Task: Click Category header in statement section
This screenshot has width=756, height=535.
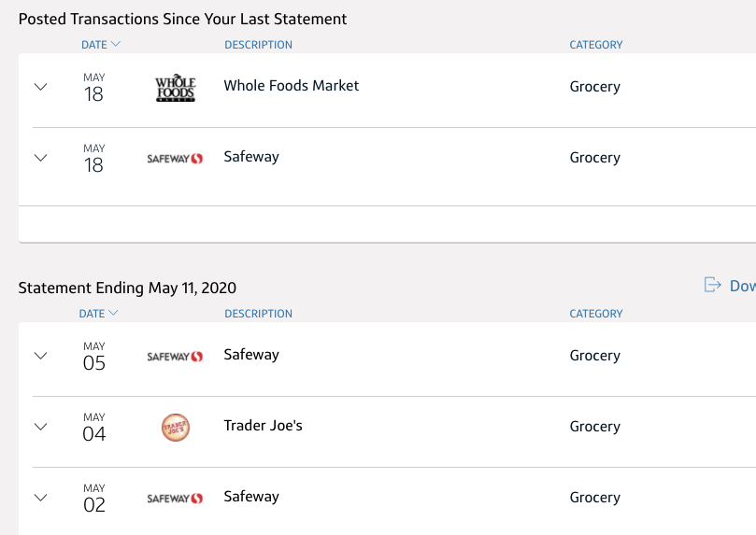Action: tap(595, 314)
